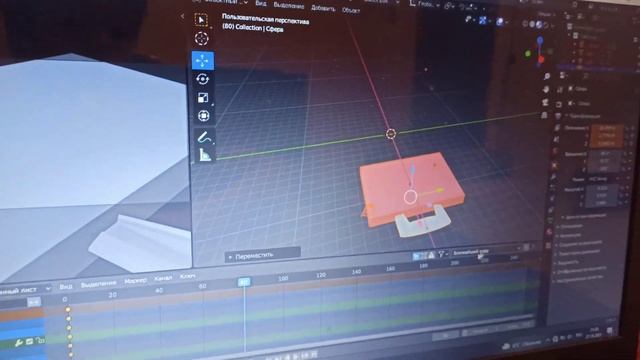Click the green Y axis gizmo ball

[x=528, y=53]
